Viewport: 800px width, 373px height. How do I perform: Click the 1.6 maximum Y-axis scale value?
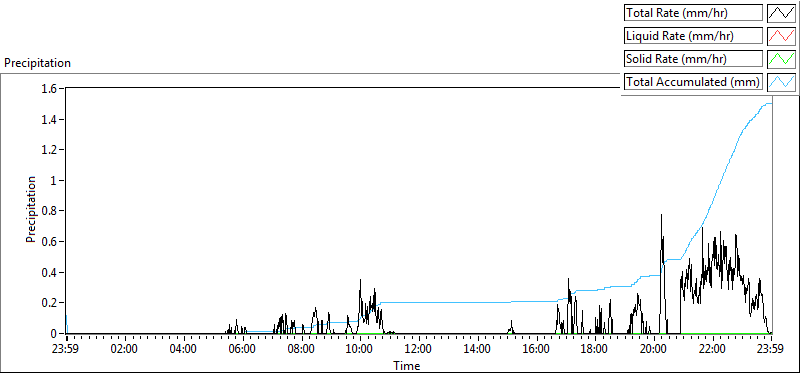click(x=53, y=89)
